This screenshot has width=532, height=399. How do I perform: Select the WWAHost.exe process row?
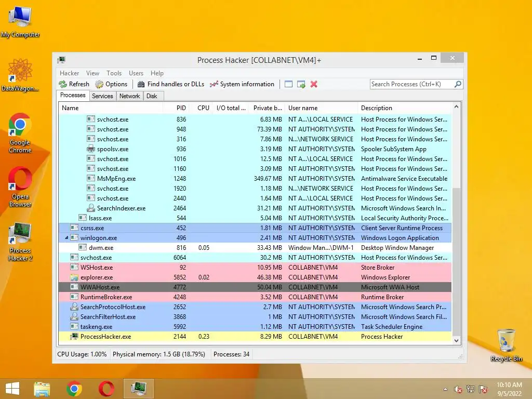[x=255, y=287]
